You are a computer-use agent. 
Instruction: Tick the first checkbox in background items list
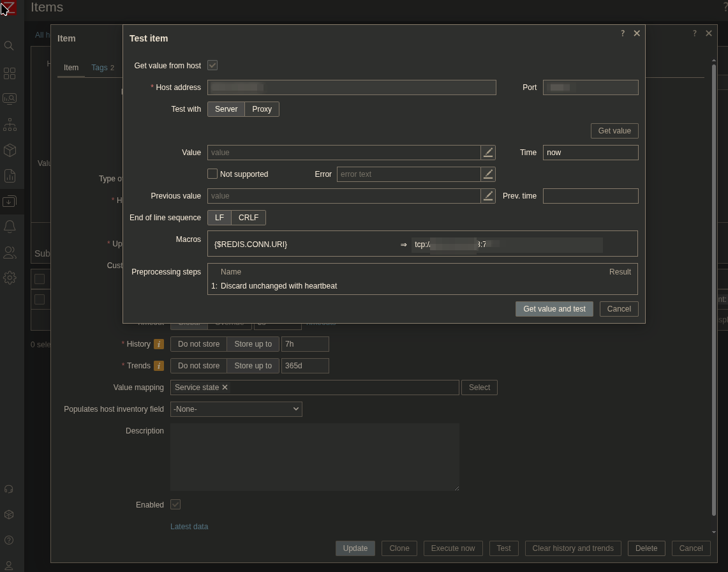40,279
